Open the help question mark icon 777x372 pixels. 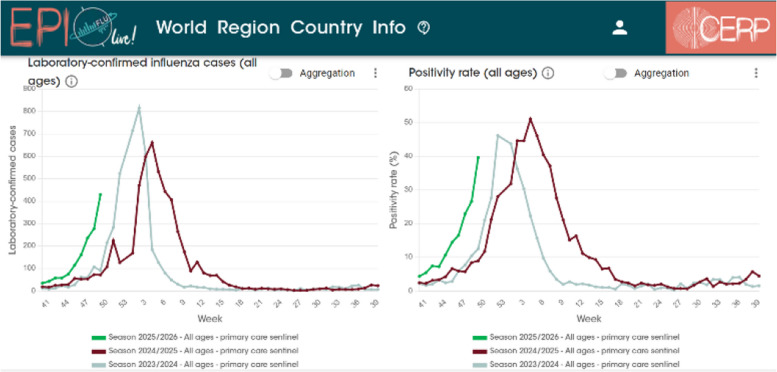423,28
